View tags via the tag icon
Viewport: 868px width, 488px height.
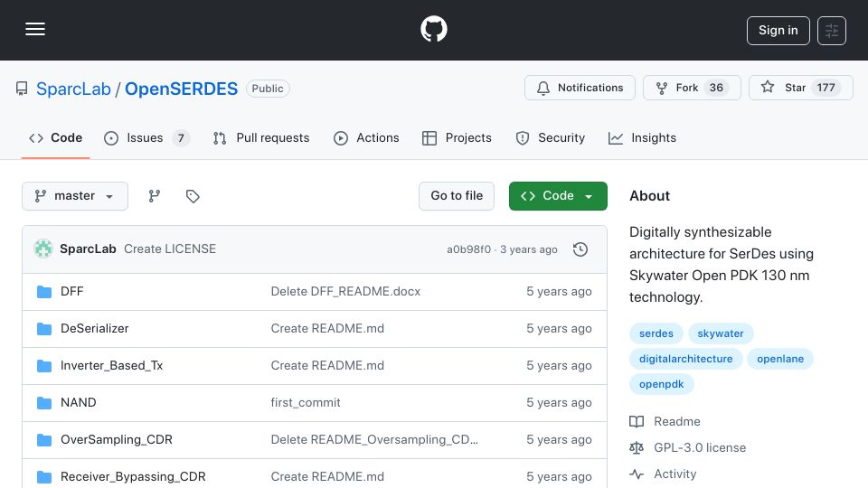coord(193,196)
